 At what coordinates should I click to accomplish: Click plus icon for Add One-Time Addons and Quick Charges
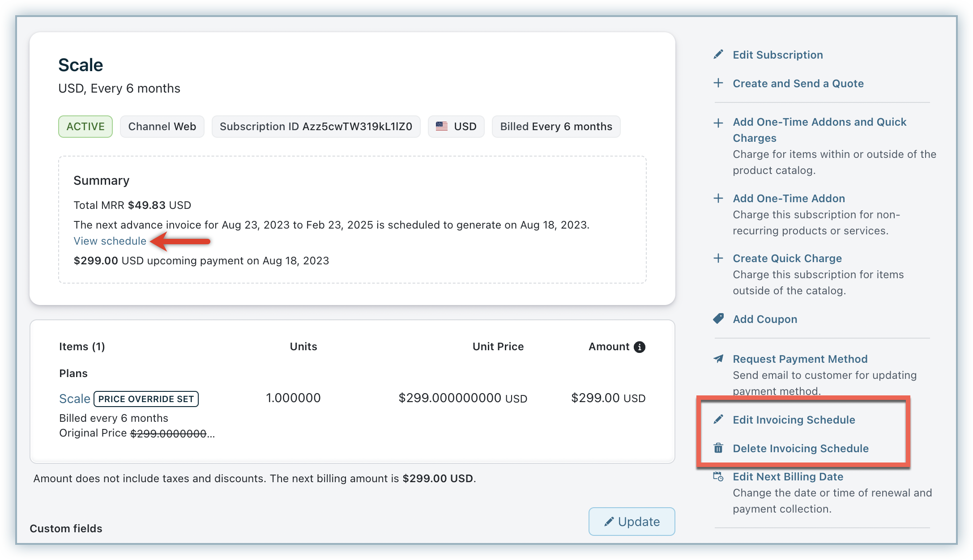tap(718, 123)
